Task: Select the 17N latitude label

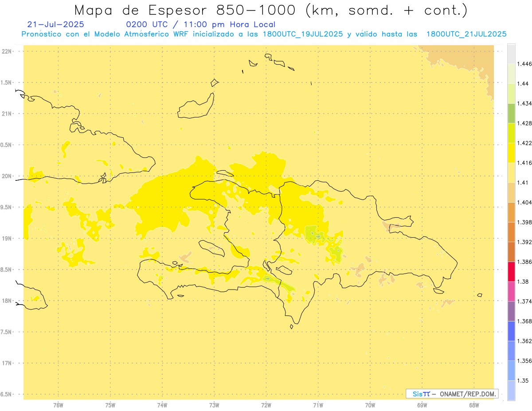Action: tap(7, 363)
